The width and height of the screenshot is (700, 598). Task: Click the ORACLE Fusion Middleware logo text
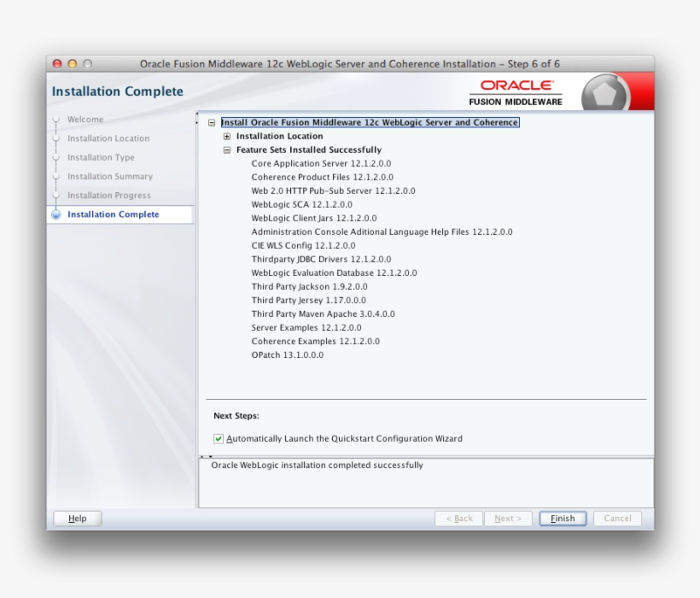(516, 92)
